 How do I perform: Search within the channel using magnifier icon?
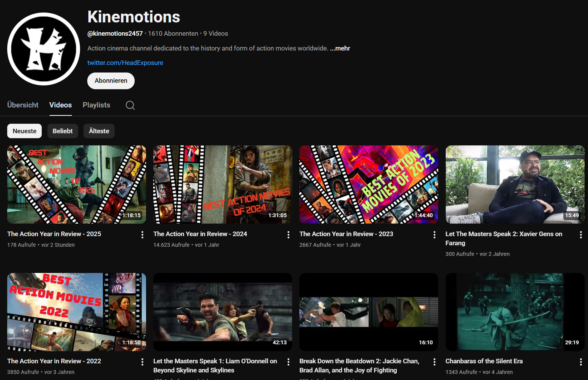pyautogui.click(x=130, y=105)
